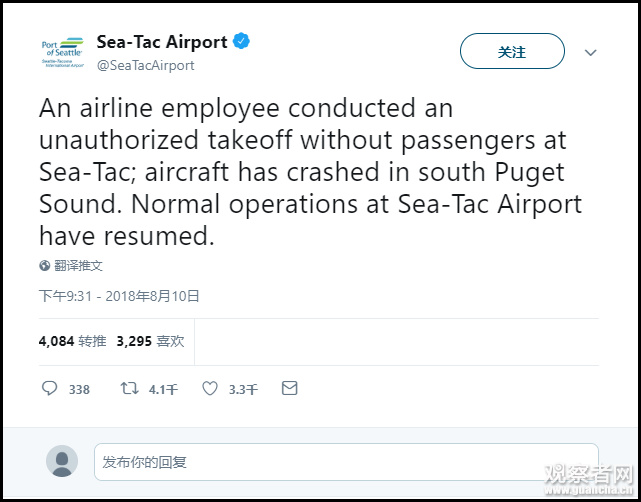Viewport: 641px width, 502px height.
Task: Click the gray user avatar icon
Action: coord(62,461)
